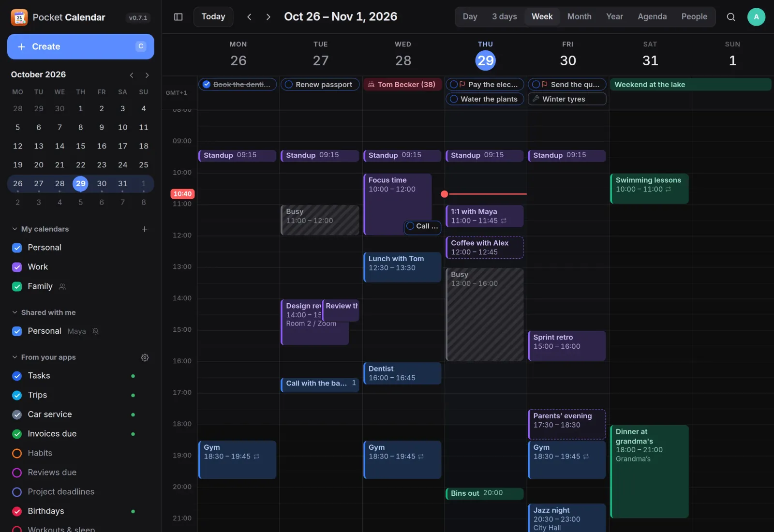Toggle the Project deadlines circle

coord(17,492)
